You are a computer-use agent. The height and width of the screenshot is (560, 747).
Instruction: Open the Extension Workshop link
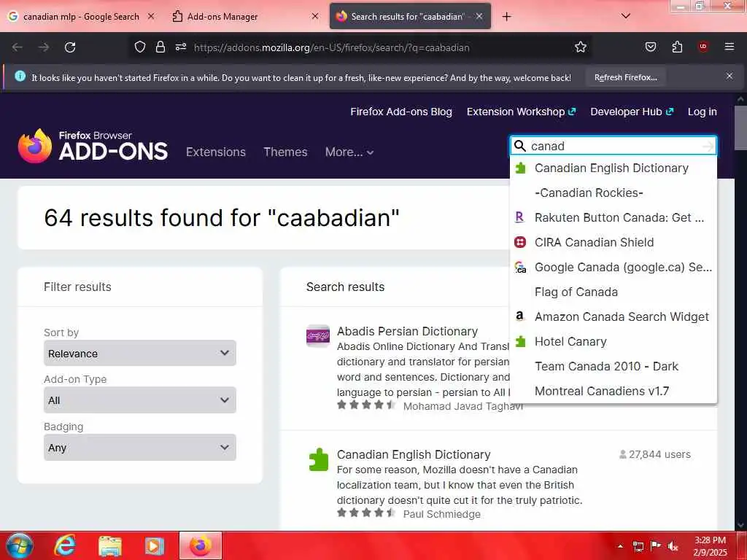click(521, 112)
